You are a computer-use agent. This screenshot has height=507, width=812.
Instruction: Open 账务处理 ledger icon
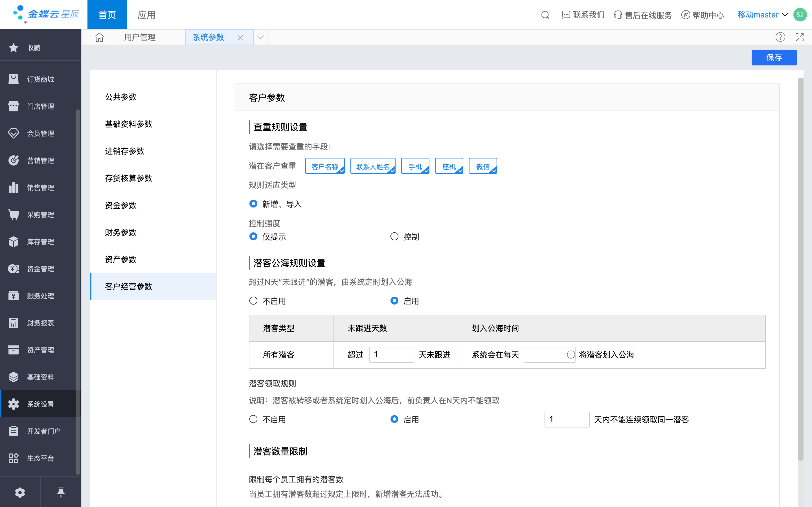click(14, 296)
